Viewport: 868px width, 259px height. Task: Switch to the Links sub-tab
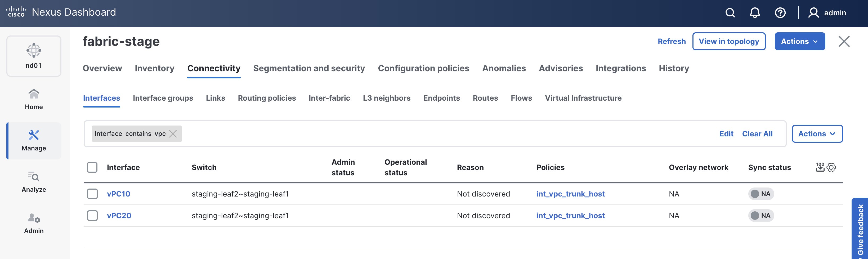[x=215, y=98]
